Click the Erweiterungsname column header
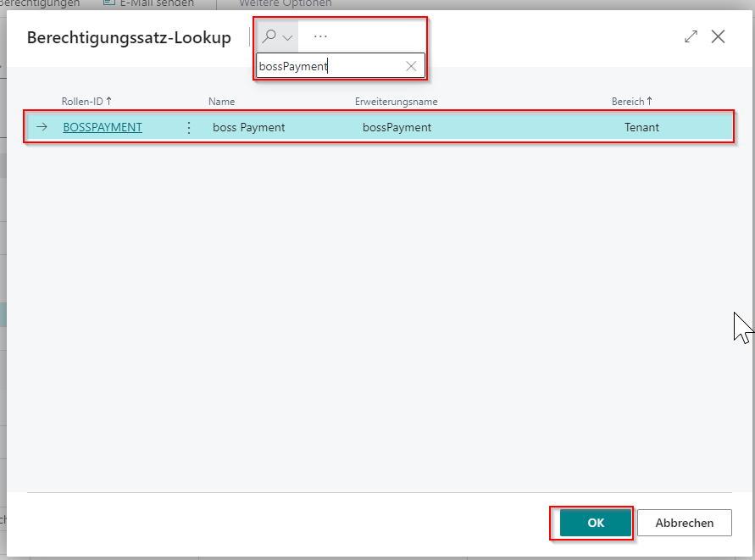755x560 pixels. pos(396,102)
